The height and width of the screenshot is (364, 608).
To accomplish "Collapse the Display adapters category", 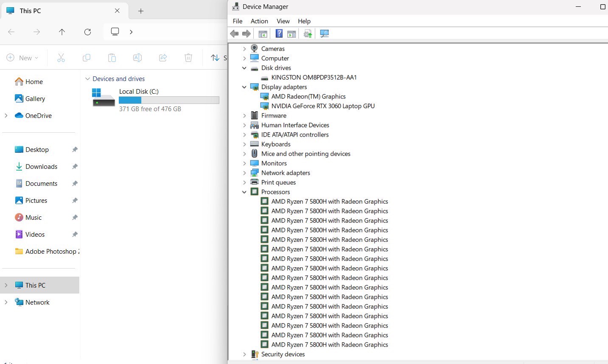I will pyautogui.click(x=244, y=87).
